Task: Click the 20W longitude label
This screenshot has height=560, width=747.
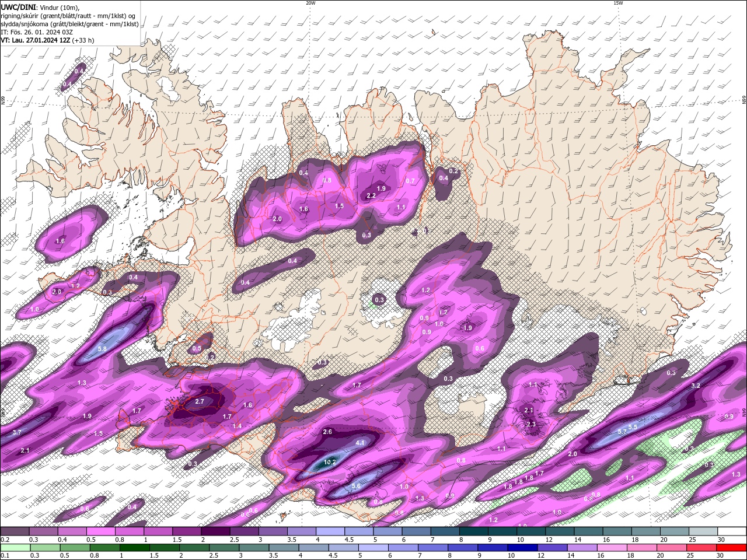Action: click(310, 3)
